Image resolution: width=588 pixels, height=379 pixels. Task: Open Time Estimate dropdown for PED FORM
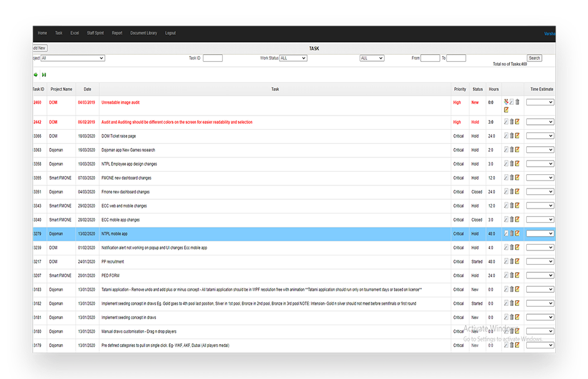[540, 275]
